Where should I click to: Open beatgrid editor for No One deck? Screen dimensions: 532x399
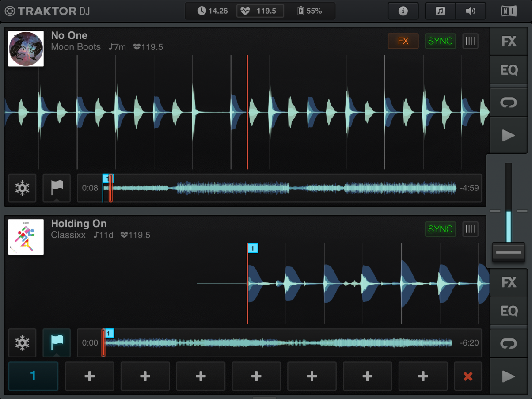(471, 41)
